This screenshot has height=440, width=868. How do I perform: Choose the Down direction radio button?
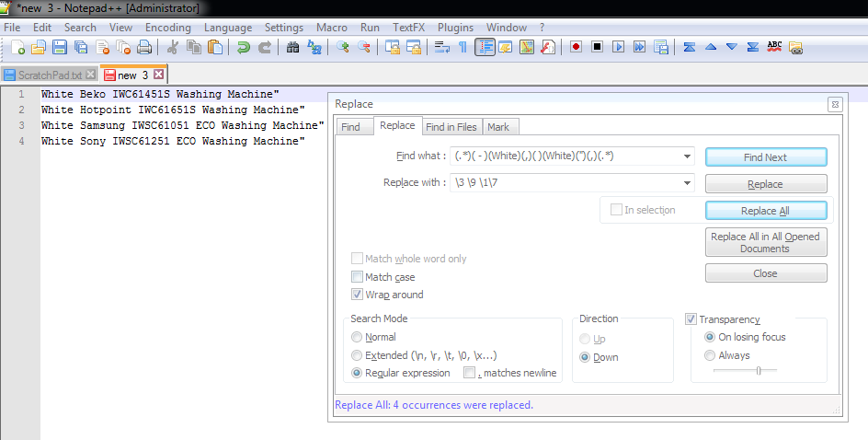[x=585, y=357]
